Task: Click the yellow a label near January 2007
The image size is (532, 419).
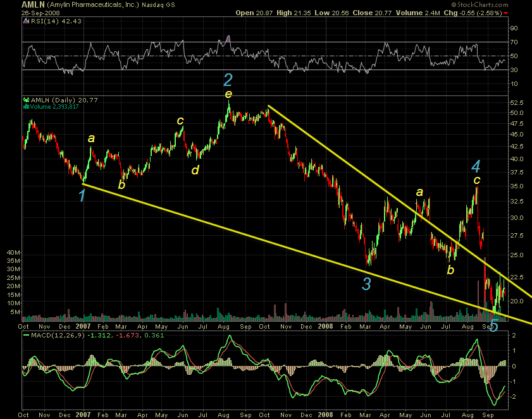Action: pyautogui.click(x=91, y=138)
